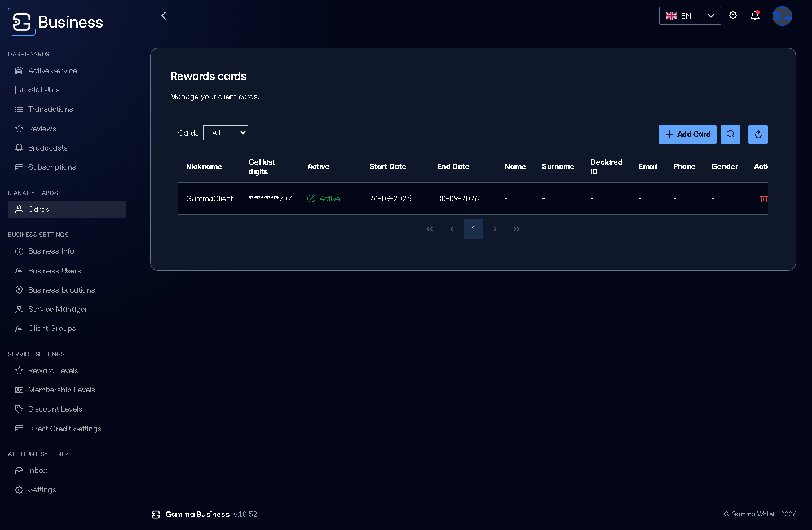Click the end date 30-09-2026

click(458, 198)
